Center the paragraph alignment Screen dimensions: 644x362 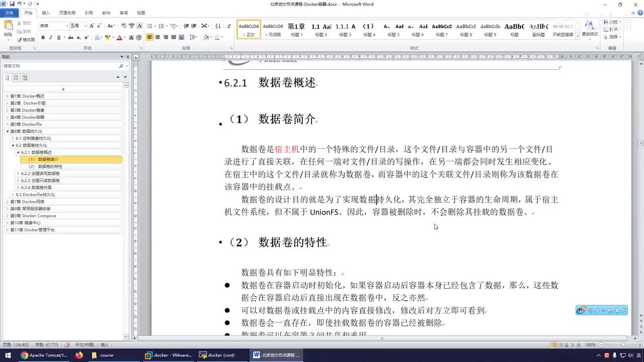pyautogui.click(x=158, y=38)
